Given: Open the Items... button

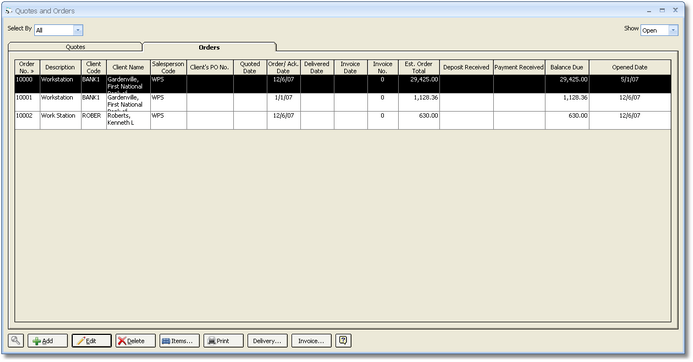Looking at the screenshot, I should pyautogui.click(x=179, y=341).
